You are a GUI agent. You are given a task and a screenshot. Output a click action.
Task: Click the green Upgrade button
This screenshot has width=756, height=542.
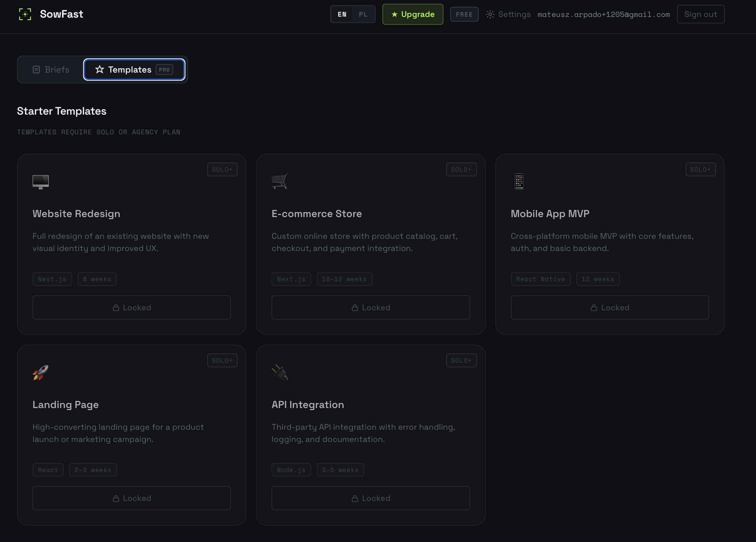pos(413,14)
